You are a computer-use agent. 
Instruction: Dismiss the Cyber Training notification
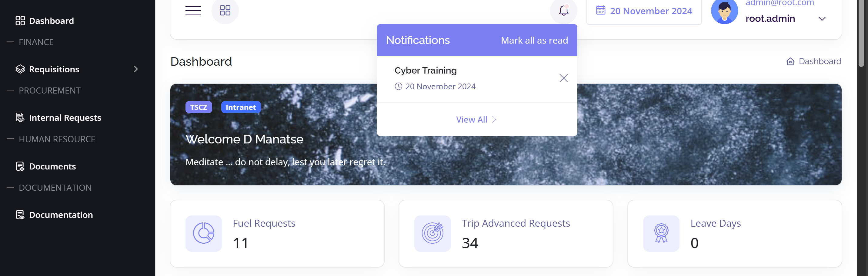tap(563, 78)
